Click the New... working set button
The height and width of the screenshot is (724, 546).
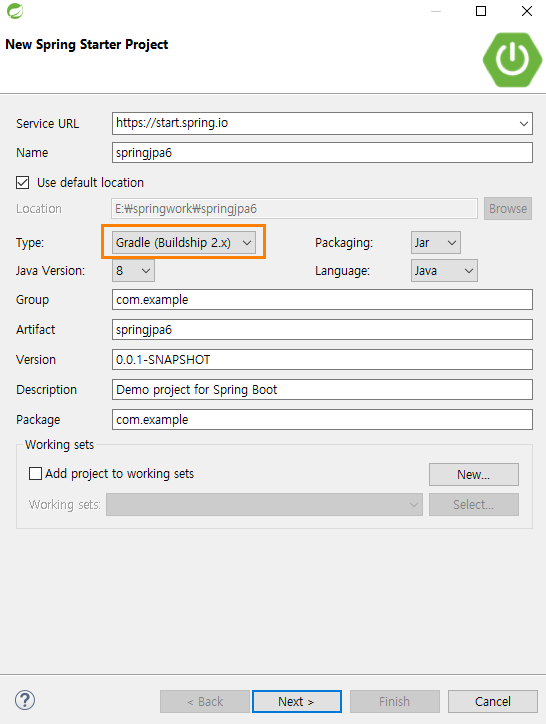pyautogui.click(x=473, y=475)
